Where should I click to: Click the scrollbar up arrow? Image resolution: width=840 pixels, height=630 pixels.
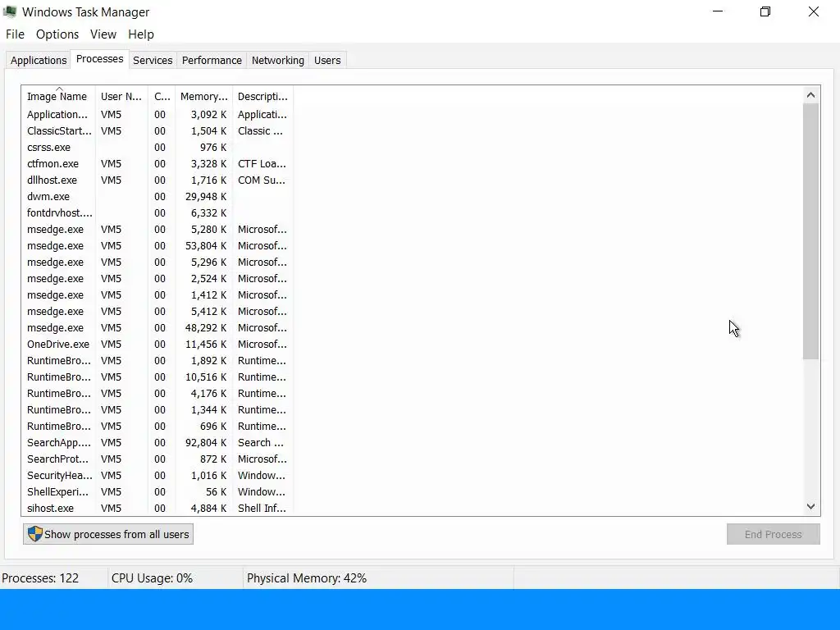pos(810,95)
